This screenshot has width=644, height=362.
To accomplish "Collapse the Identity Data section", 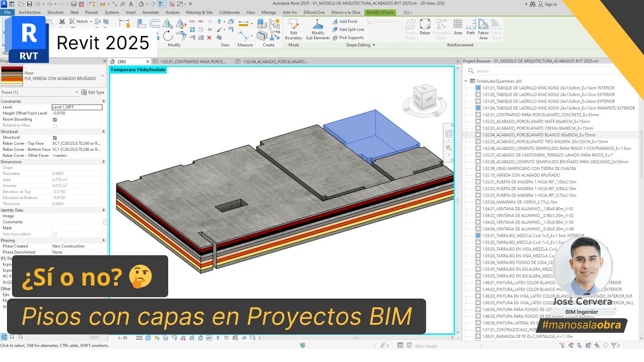I will coord(104,210).
